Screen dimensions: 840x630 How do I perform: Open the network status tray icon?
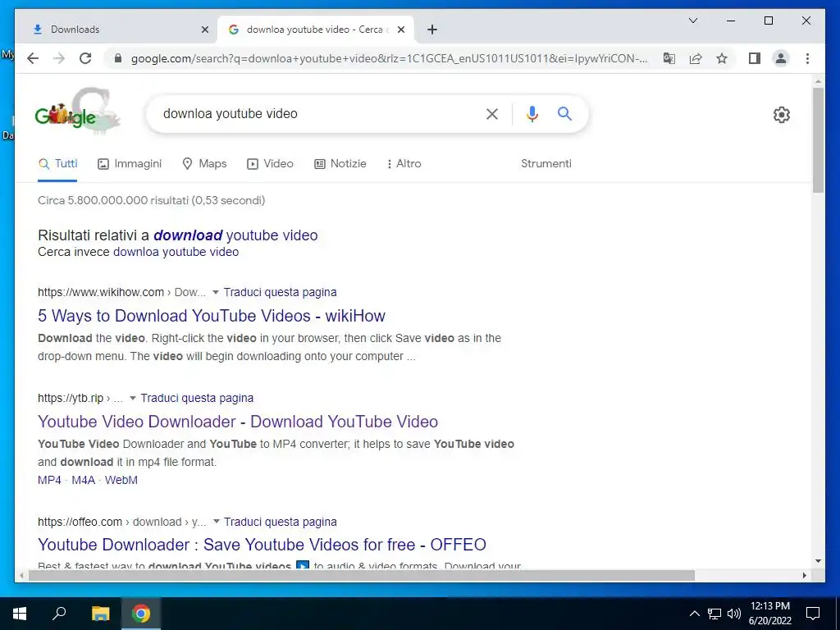click(x=714, y=614)
